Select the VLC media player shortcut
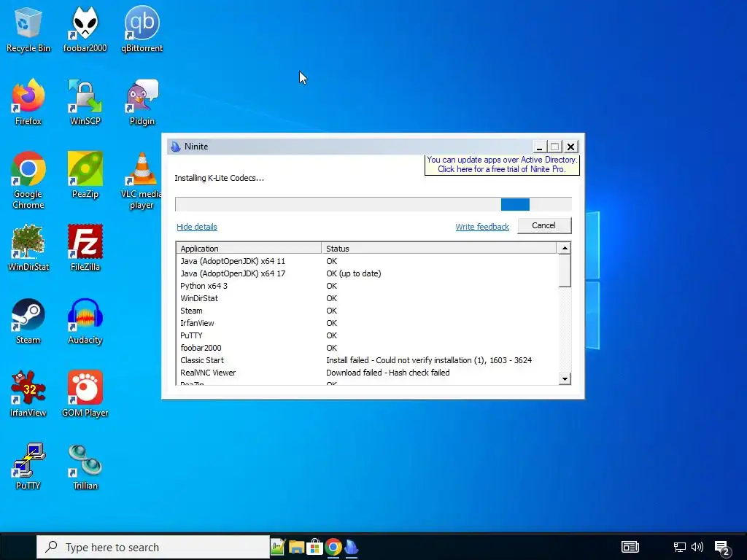747x560 pixels. [x=141, y=181]
